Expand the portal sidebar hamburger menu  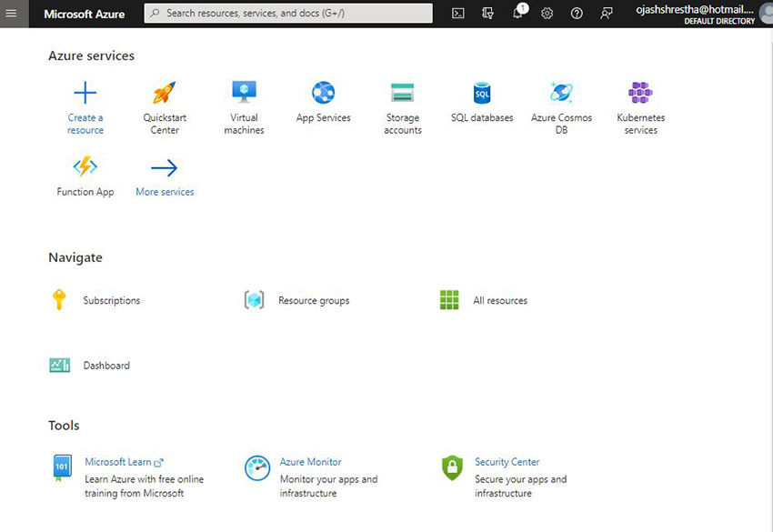click(12, 13)
